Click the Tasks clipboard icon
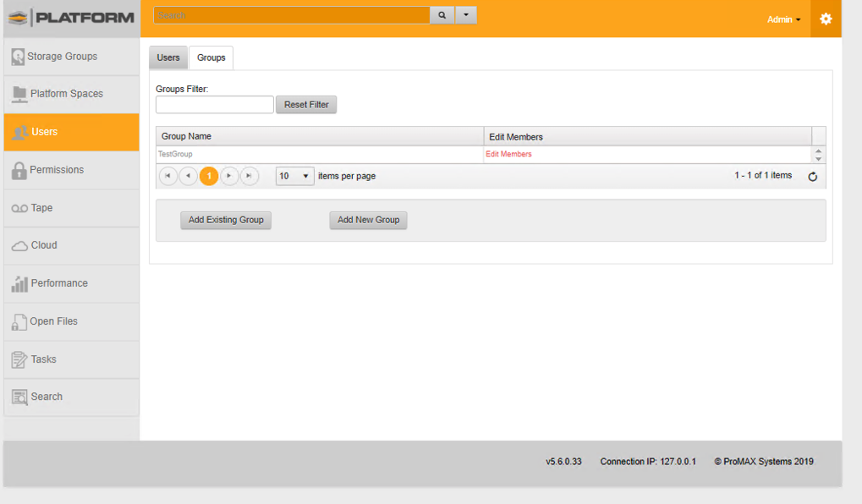 19,359
